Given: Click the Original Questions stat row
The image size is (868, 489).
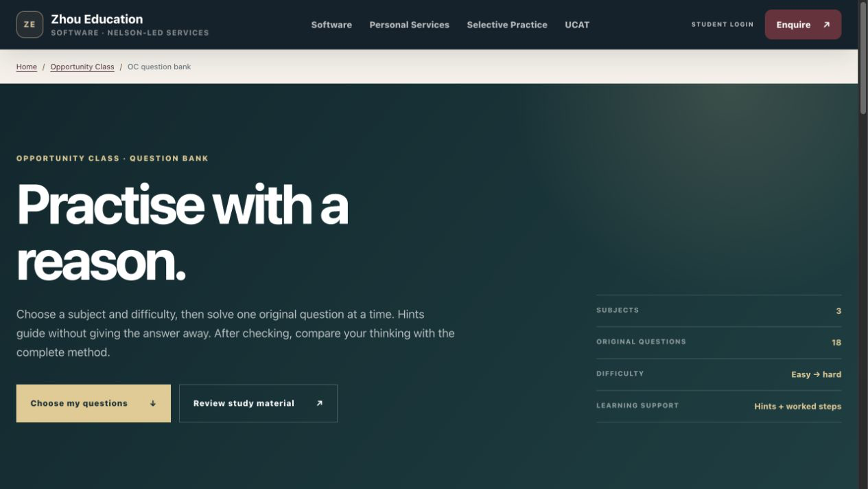Looking at the screenshot, I should coord(718,342).
